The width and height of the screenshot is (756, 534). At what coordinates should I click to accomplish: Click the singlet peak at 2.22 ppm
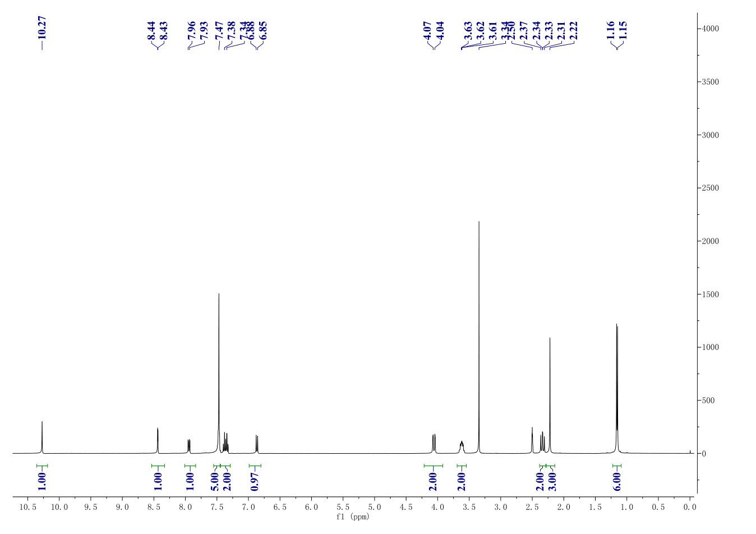tap(550, 395)
